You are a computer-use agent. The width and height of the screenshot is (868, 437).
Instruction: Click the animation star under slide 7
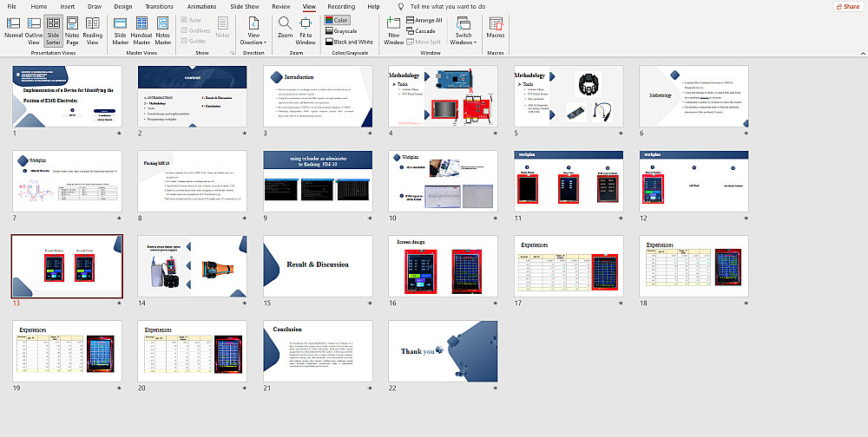[119, 218]
